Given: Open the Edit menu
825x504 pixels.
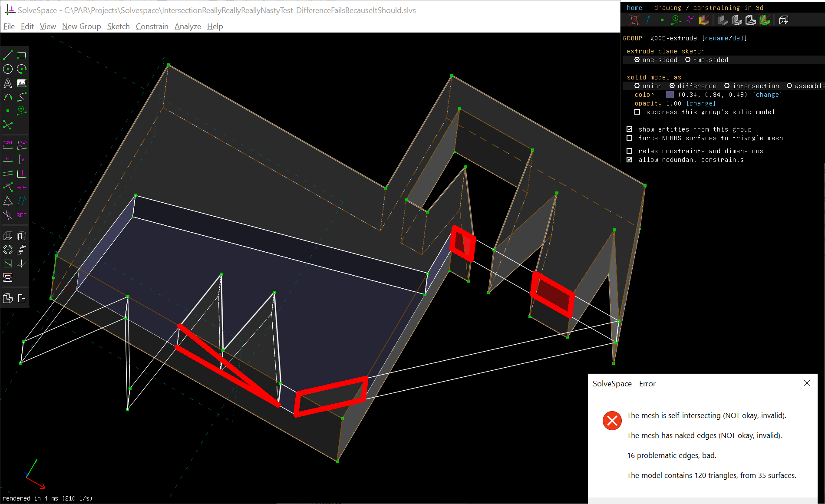Looking at the screenshot, I should pyautogui.click(x=27, y=26).
